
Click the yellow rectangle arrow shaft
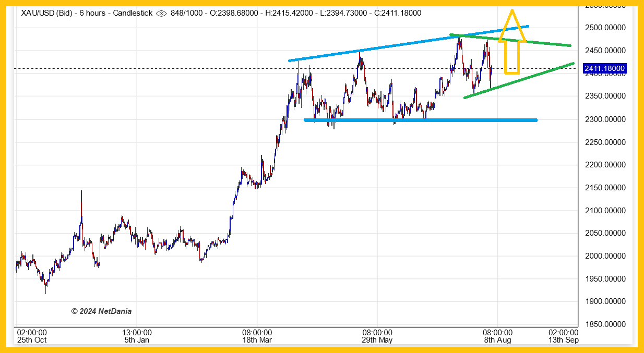point(512,57)
